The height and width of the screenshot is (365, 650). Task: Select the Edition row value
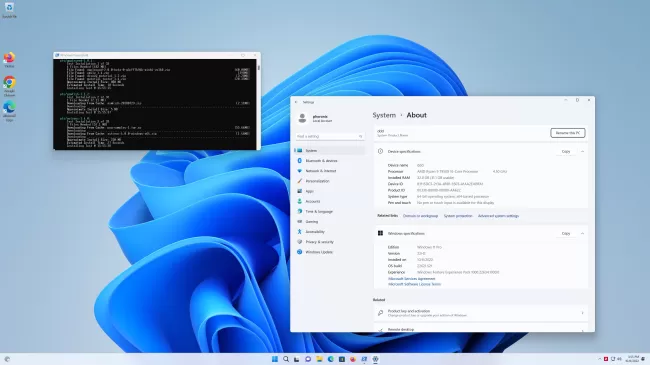(429, 247)
